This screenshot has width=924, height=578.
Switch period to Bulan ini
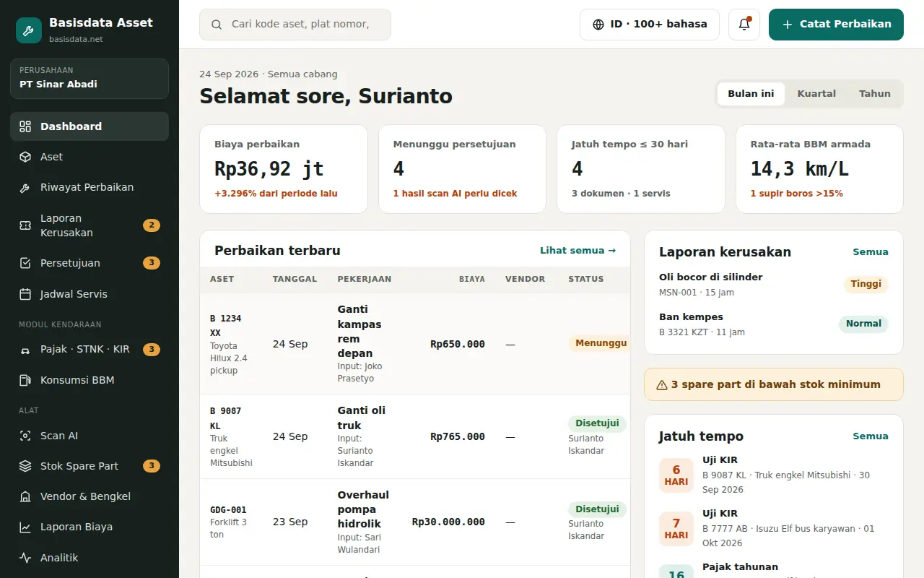tap(751, 94)
